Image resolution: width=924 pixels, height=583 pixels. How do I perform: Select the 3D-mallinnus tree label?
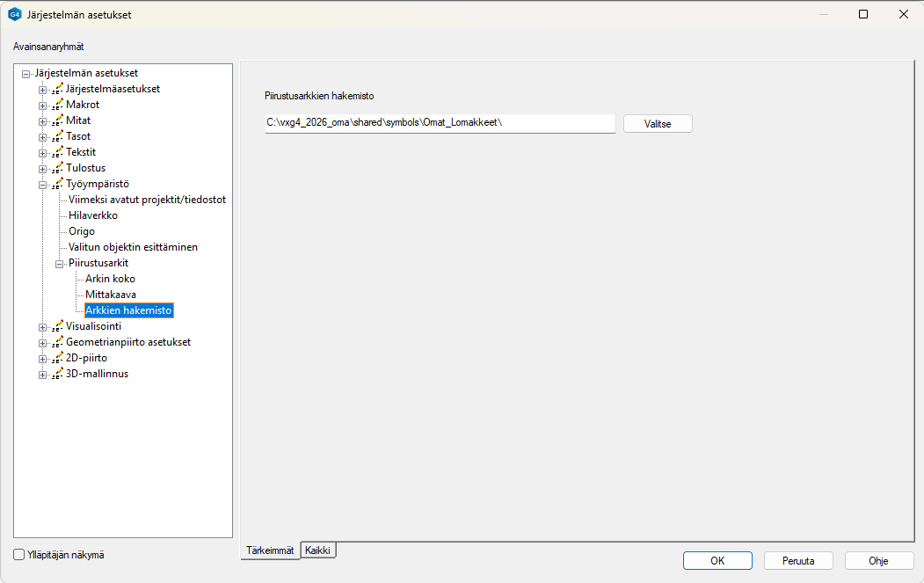(98, 374)
